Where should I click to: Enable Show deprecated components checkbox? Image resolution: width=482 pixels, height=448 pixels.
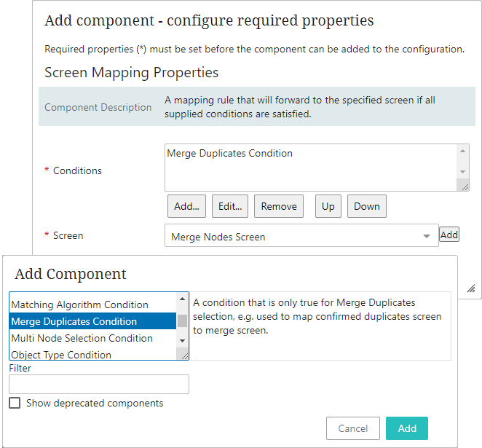pyautogui.click(x=15, y=403)
